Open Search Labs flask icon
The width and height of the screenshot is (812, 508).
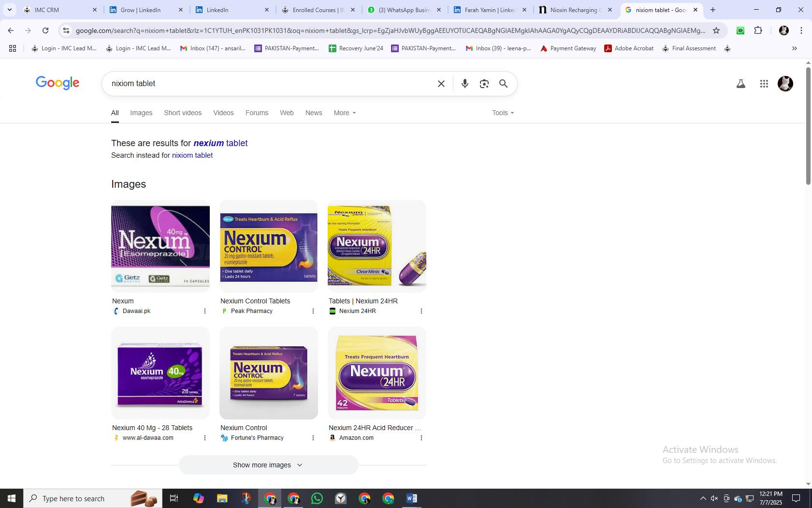coord(740,84)
